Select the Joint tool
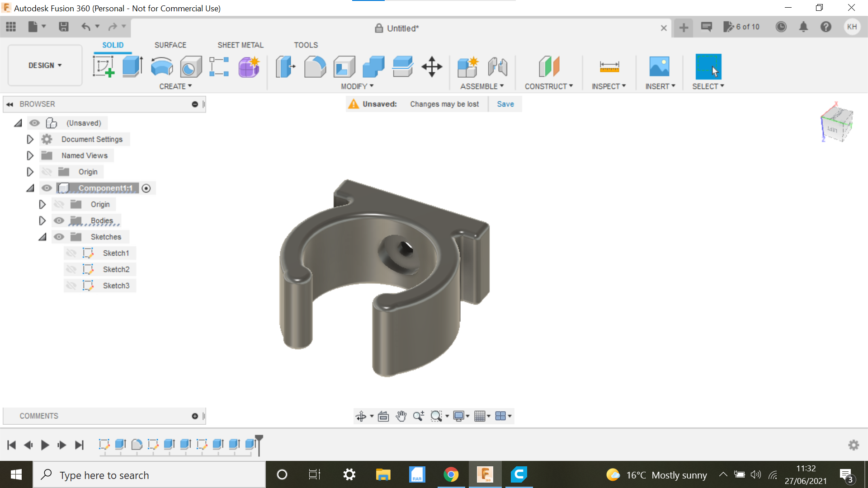Viewport: 868px width, 488px height. click(498, 67)
